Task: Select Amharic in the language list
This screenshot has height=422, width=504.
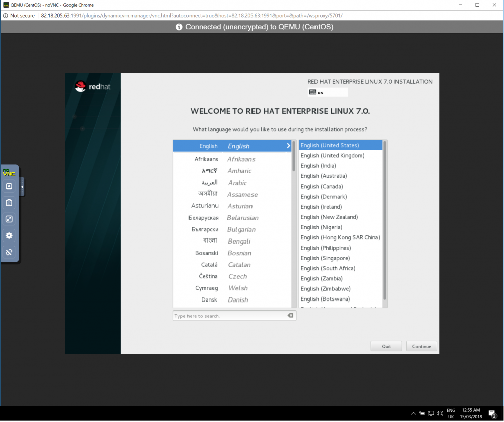Action: click(232, 171)
